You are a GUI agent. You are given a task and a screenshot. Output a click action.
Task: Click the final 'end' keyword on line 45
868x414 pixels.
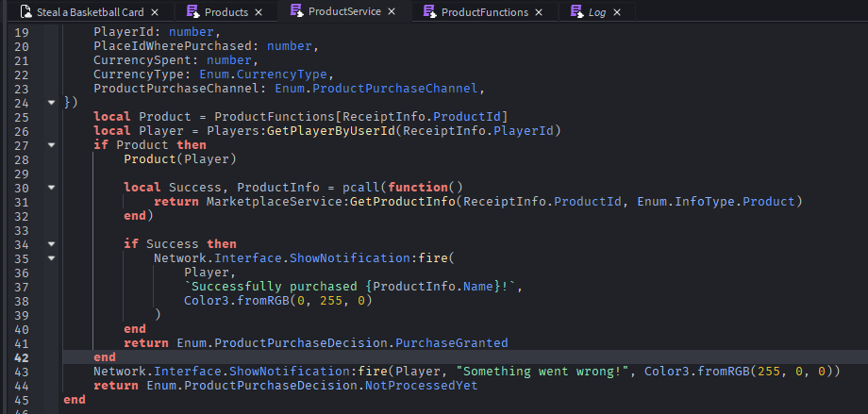[x=75, y=399]
